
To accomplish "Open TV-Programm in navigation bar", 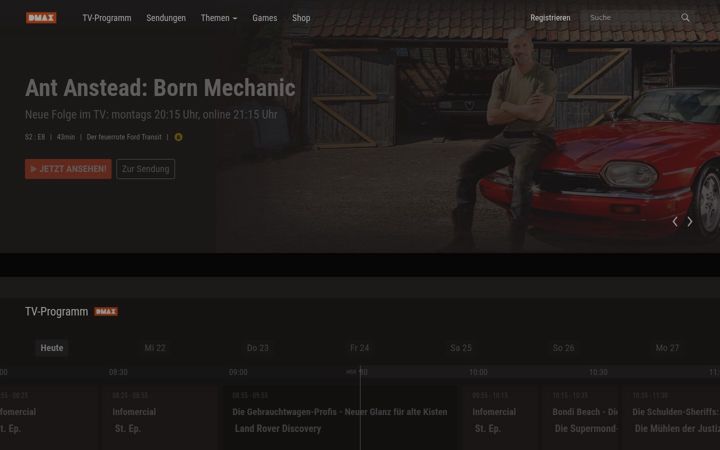I will click(x=107, y=18).
